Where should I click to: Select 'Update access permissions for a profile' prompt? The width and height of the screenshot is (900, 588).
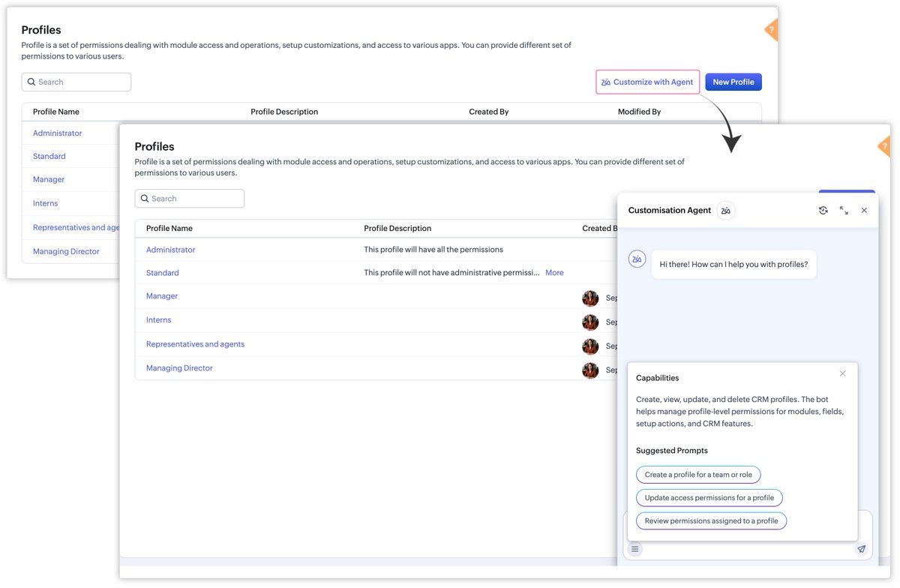709,498
